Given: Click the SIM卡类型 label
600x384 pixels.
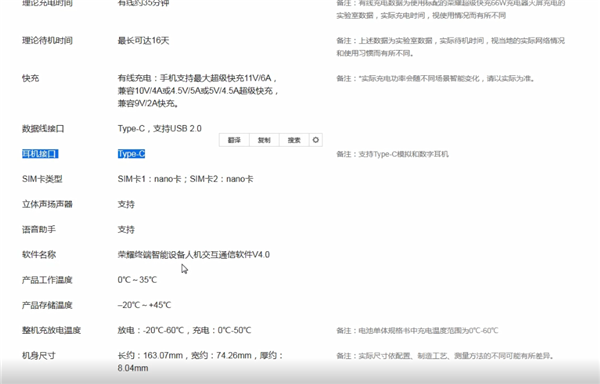Looking at the screenshot, I should click(42, 179).
